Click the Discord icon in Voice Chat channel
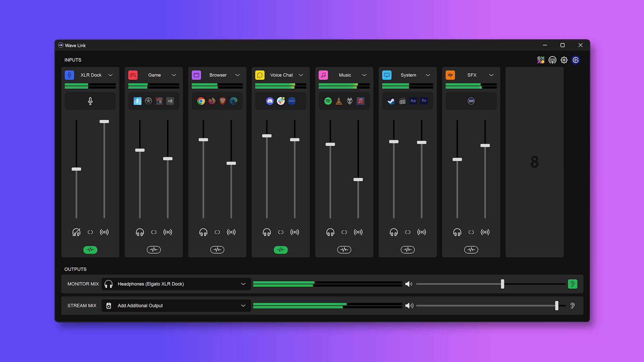 click(x=270, y=101)
